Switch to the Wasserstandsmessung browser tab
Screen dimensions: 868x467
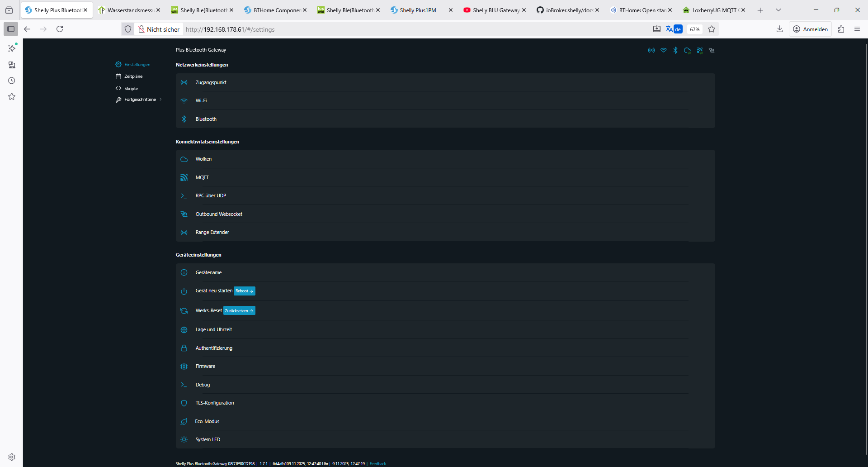[x=130, y=10]
